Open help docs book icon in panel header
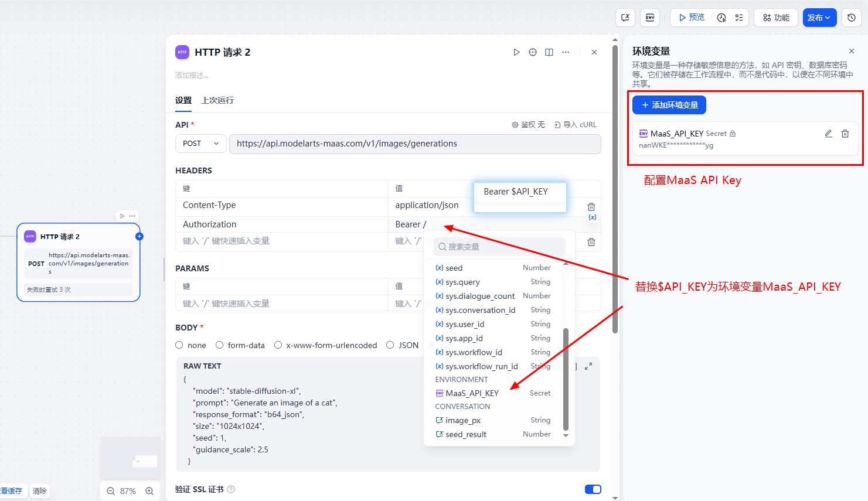 click(549, 52)
